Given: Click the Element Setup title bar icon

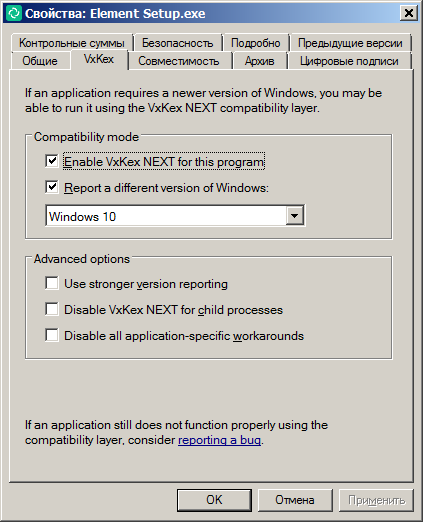Looking at the screenshot, I should click(x=14, y=13).
